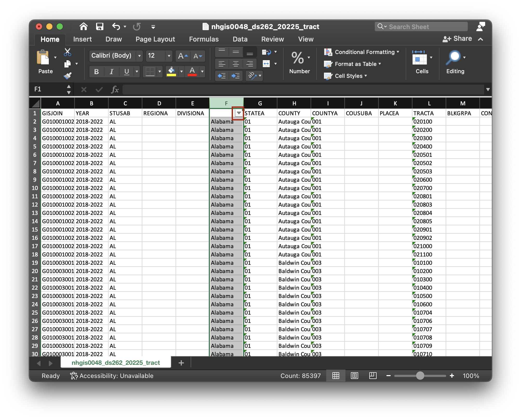The height and width of the screenshot is (420, 521).
Task: Switch to the Page Layout tab
Action: [x=155, y=39]
